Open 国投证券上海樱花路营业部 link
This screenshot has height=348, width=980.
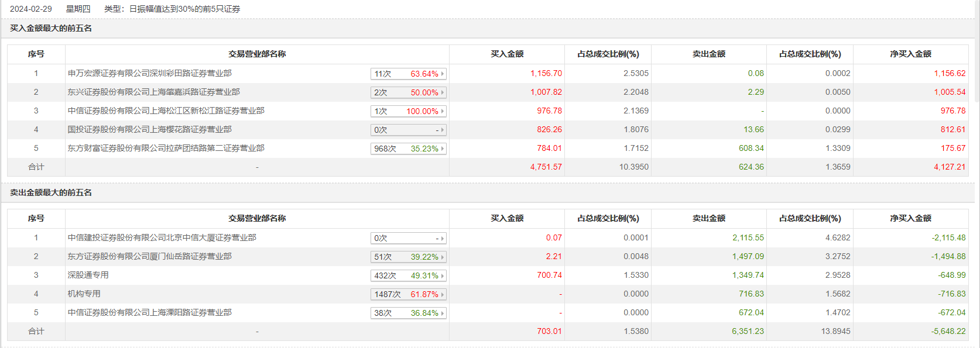(x=149, y=129)
